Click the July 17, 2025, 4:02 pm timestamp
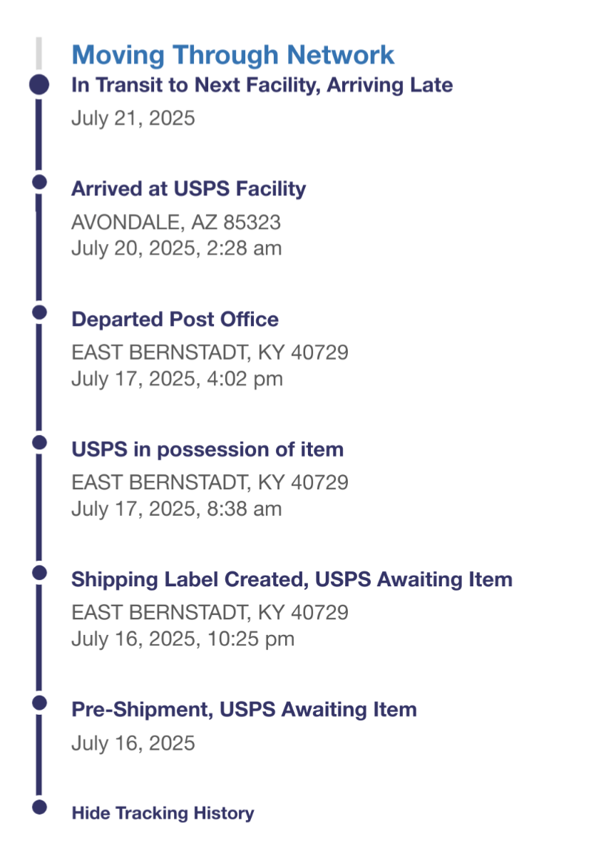Screen dimensions: 616x846 click(177, 379)
